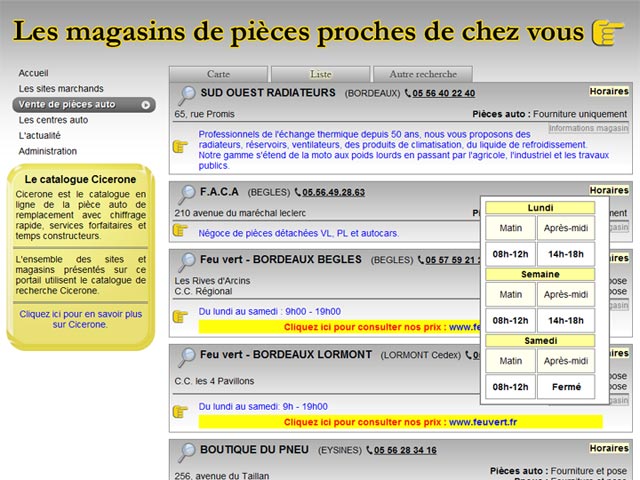Click the BOUTIQUE DU PNEU title
The width and height of the screenshot is (640, 480).
pyautogui.click(x=254, y=449)
